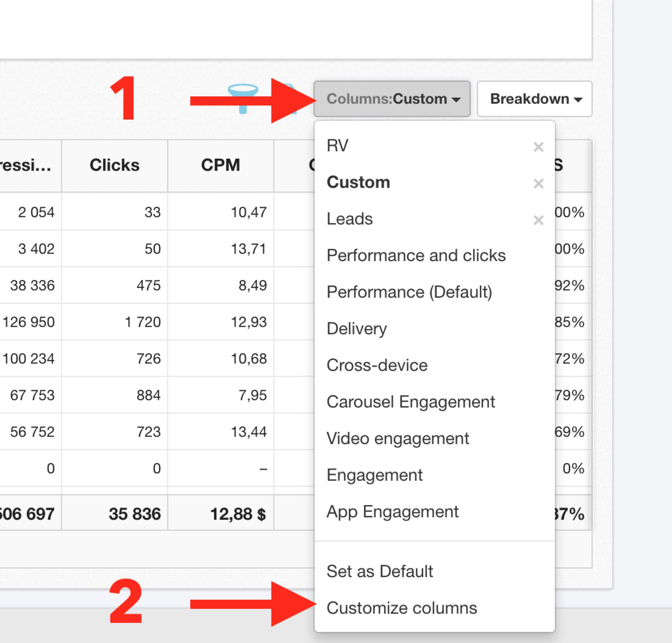The width and height of the screenshot is (672, 643).
Task: Choose Carousel Engagement columns
Action: [410, 402]
